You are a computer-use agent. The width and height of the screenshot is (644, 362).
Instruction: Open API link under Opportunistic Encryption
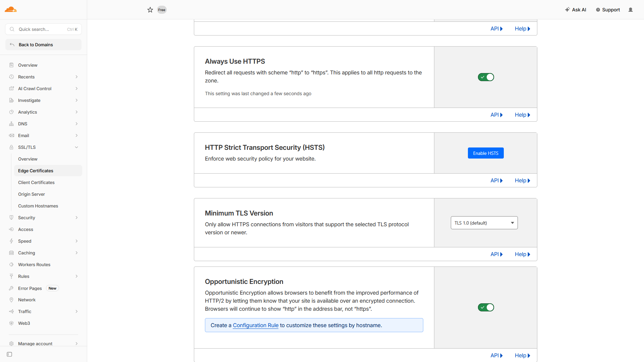(496, 355)
